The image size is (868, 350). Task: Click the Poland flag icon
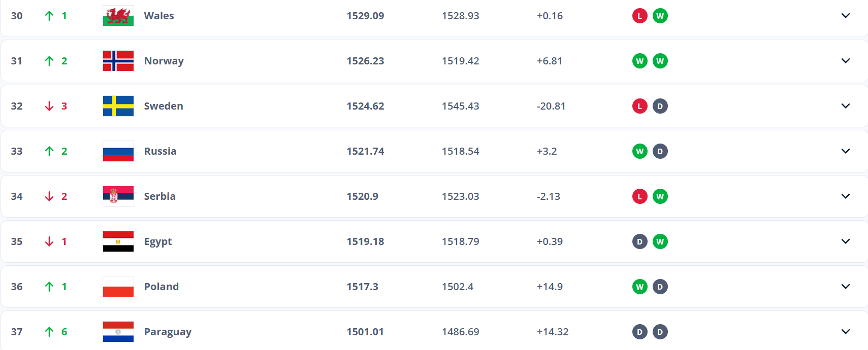(x=118, y=287)
